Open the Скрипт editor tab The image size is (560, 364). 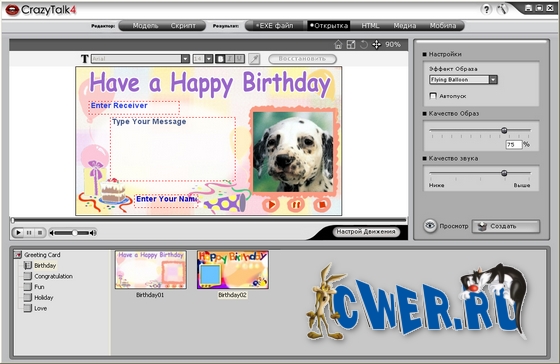click(183, 26)
